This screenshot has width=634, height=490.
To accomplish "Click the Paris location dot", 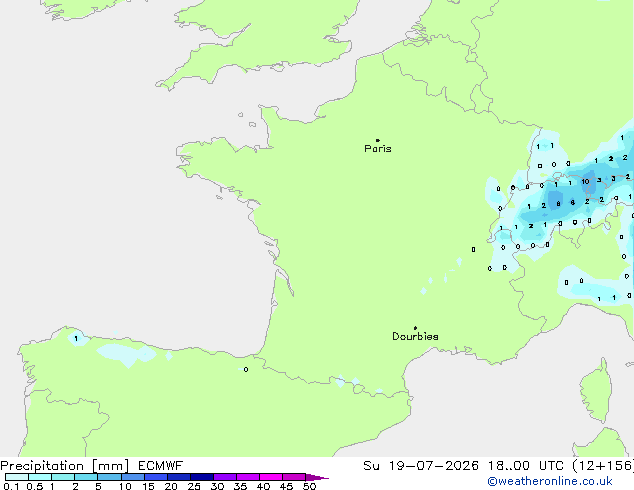I will point(378,140).
